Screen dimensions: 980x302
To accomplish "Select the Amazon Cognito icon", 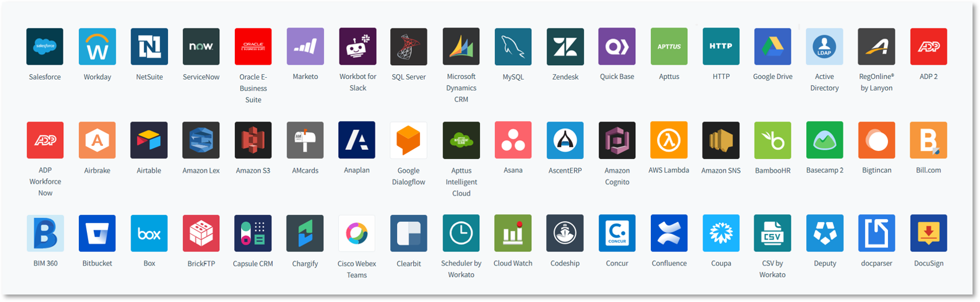I will (x=617, y=140).
